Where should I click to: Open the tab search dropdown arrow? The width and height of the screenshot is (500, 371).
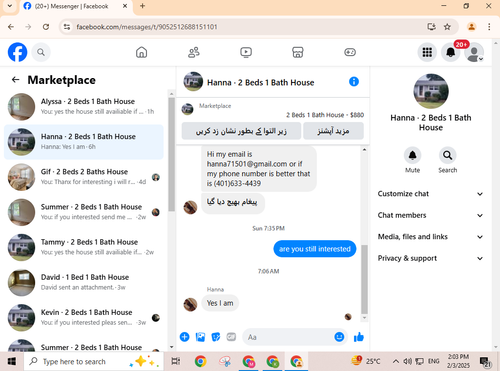(x=10, y=6)
